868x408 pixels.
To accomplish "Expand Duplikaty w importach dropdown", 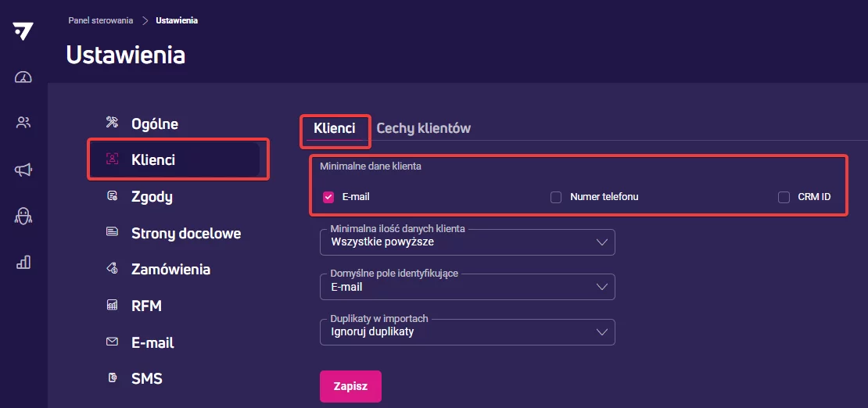I will point(467,332).
